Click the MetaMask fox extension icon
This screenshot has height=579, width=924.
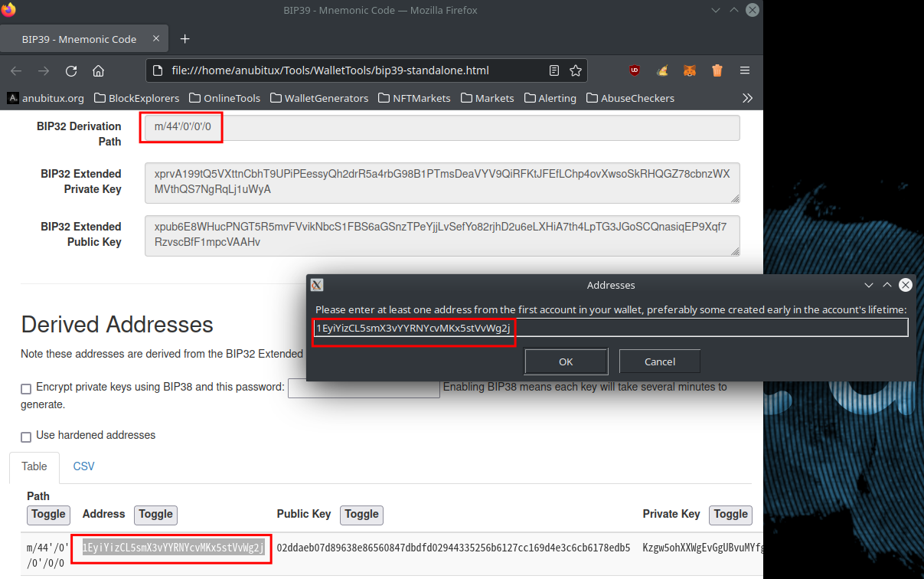pyautogui.click(x=690, y=70)
